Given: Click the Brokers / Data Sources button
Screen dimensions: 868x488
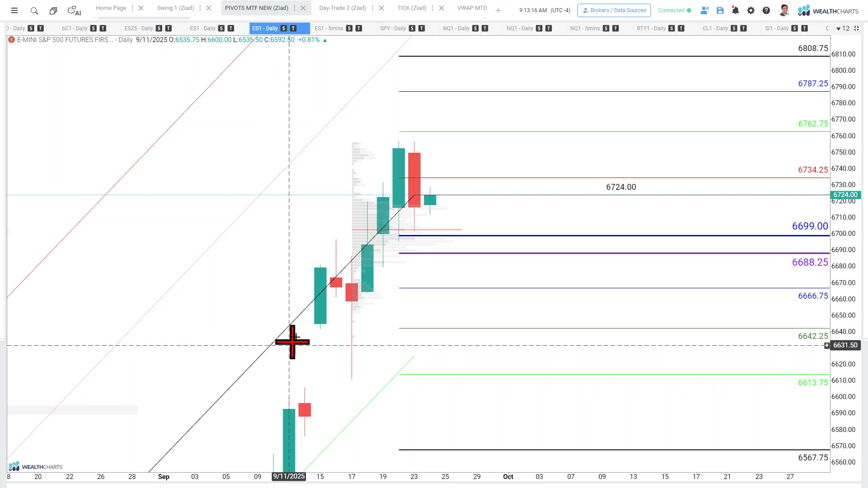Looking at the screenshot, I should point(614,10).
